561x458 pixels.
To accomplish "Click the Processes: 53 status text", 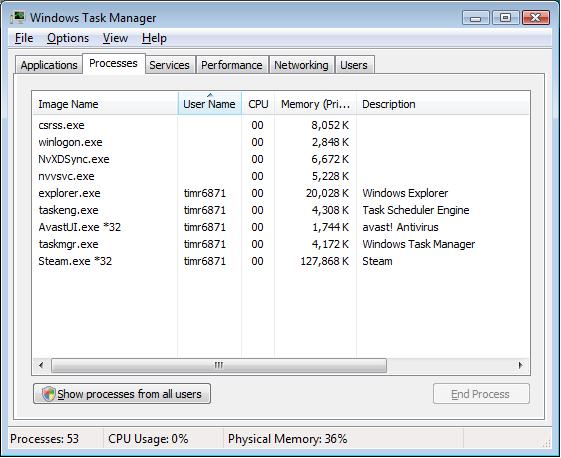I will 44,439.
